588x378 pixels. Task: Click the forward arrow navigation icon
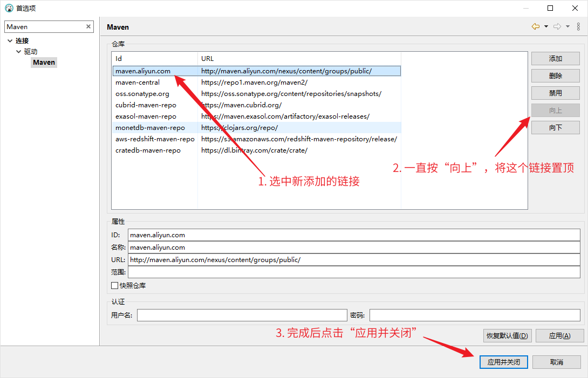tap(557, 26)
